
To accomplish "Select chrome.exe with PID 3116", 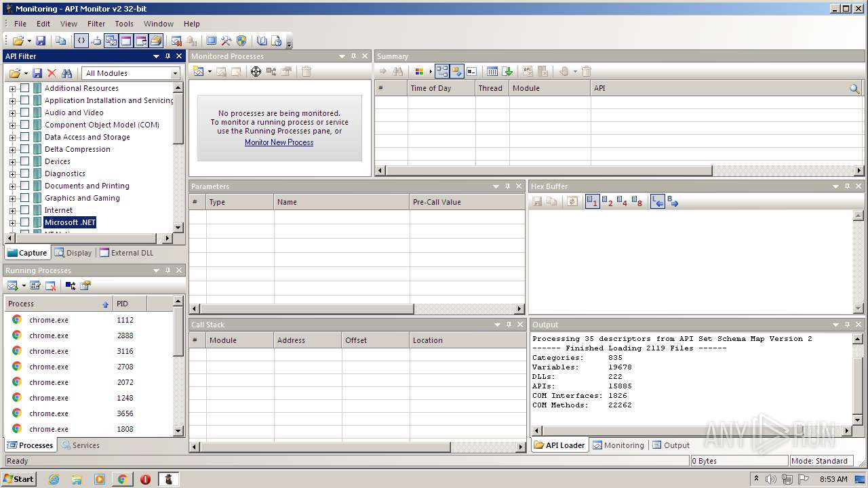I will pos(89,351).
